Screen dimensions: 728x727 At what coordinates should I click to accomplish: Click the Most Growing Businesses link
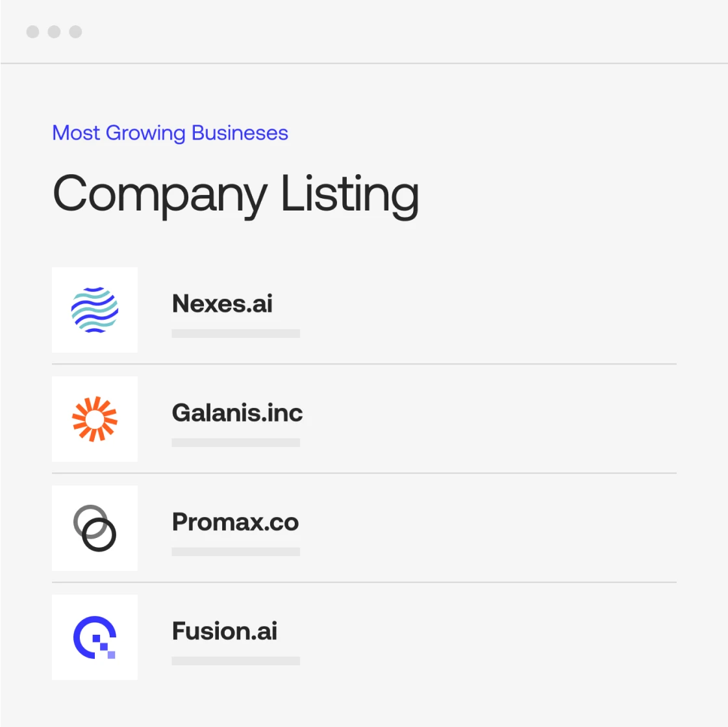point(170,133)
